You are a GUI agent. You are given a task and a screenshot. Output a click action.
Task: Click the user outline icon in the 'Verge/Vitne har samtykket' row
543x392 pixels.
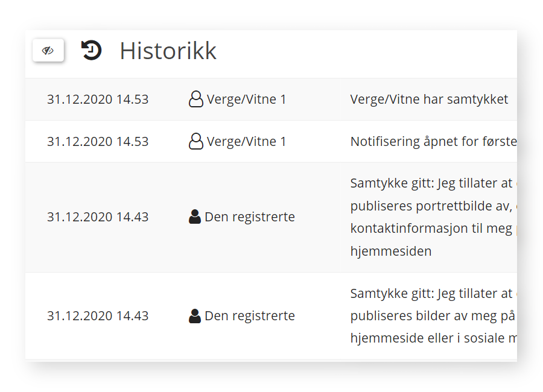click(x=195, y=99)
